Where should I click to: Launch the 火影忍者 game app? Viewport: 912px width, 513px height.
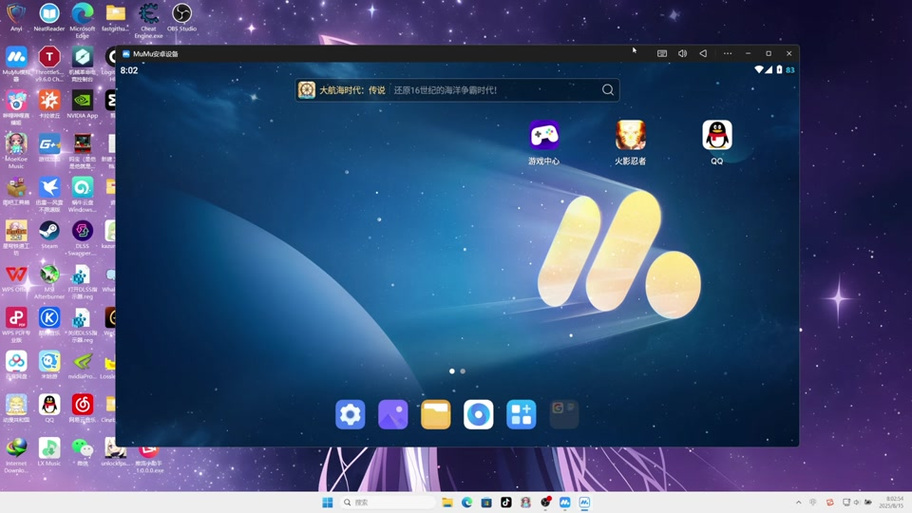point(630,136)
